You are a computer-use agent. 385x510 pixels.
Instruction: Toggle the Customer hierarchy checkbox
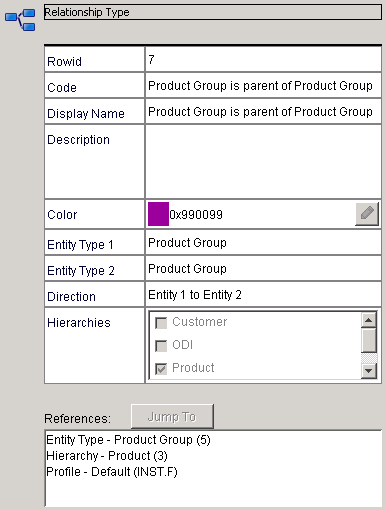[161, 323]
